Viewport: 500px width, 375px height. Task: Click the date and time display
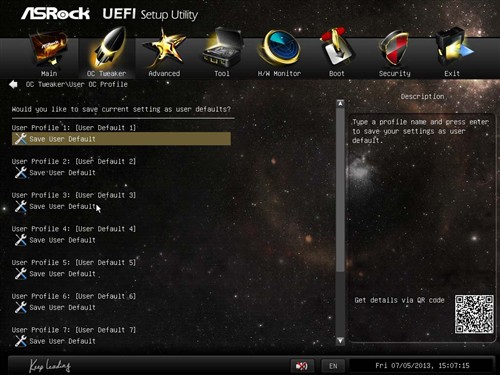(422, 366)
